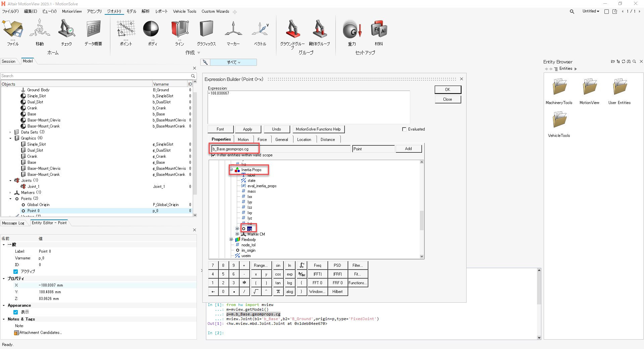
Task: Expand the Data Sets (2) group
Action: coord(10,132)
